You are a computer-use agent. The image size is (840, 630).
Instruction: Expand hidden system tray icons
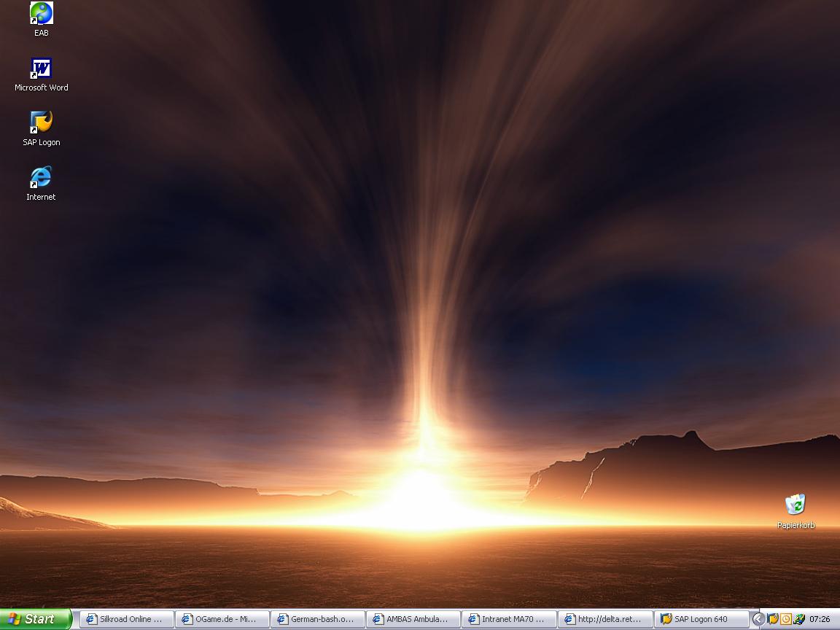tap(758, 619)
